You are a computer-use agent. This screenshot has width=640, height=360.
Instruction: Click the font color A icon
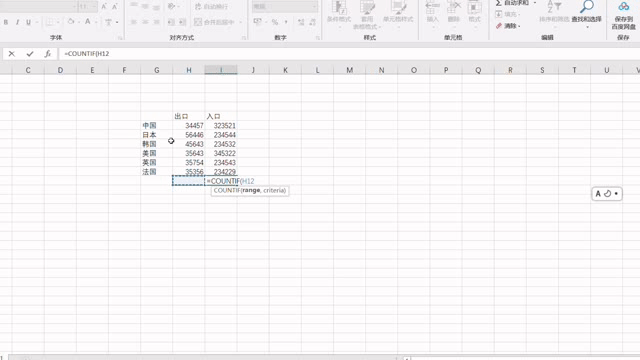87,22
